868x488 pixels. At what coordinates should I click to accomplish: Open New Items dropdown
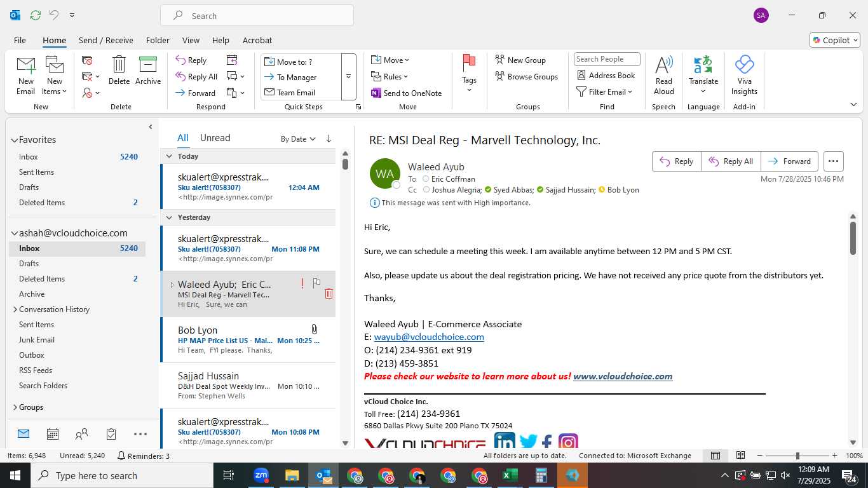point(55,76)
